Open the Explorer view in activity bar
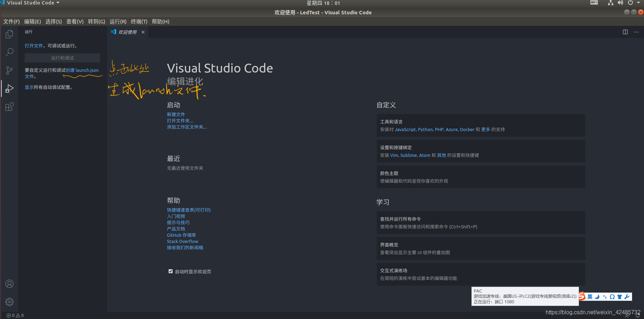The height and width of the screenshot is (319, 644). [x=9, y=34]
